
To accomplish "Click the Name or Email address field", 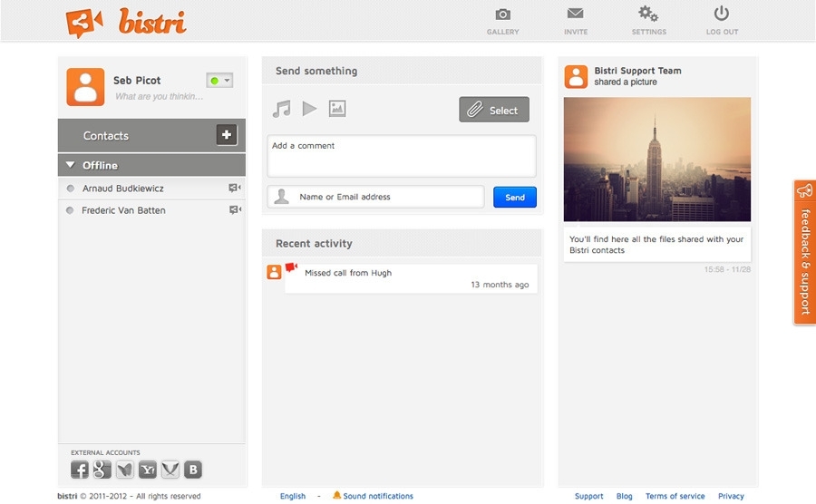I will [375, 197].
